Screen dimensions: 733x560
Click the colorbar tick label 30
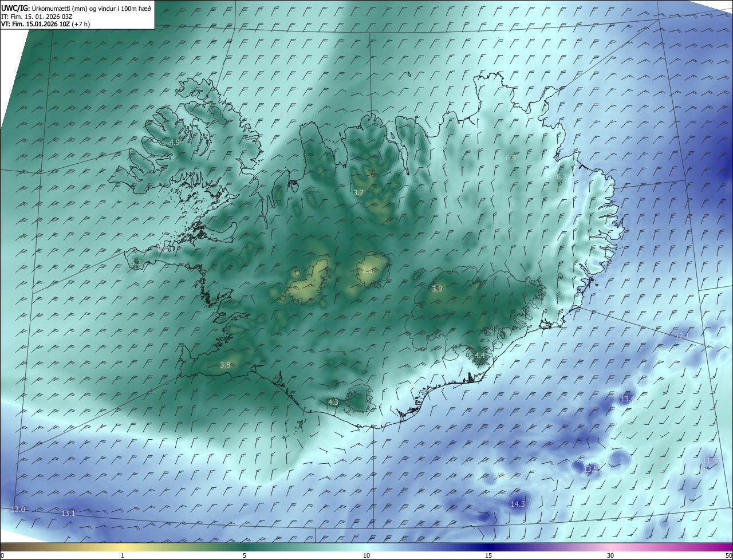click(610, 555)
